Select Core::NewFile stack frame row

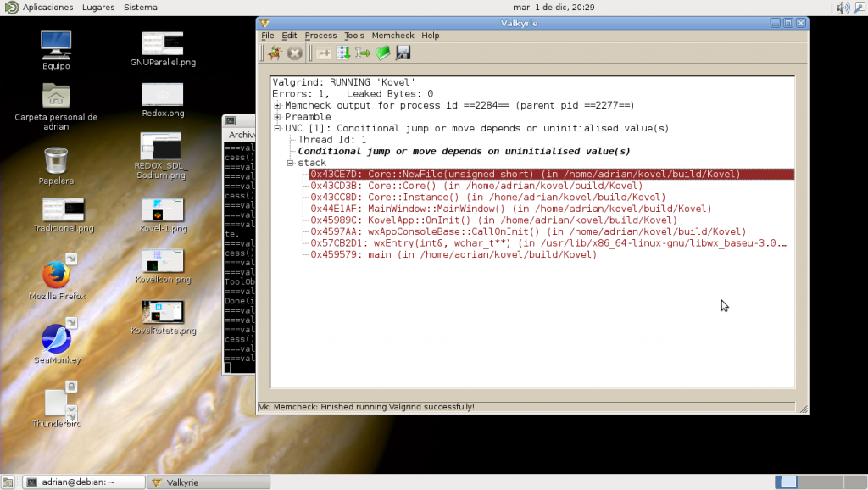tap(551, 175)
